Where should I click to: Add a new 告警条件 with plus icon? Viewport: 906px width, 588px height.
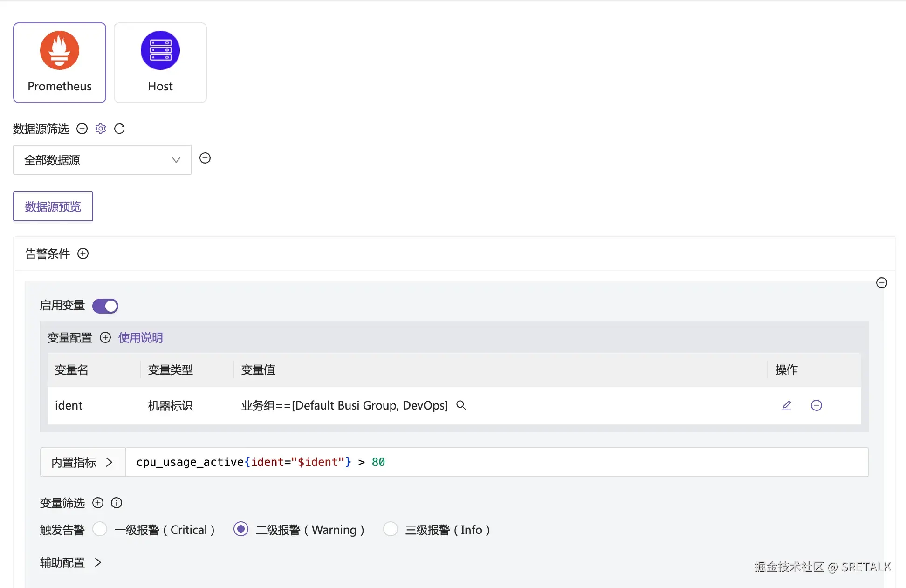[83, 253]
